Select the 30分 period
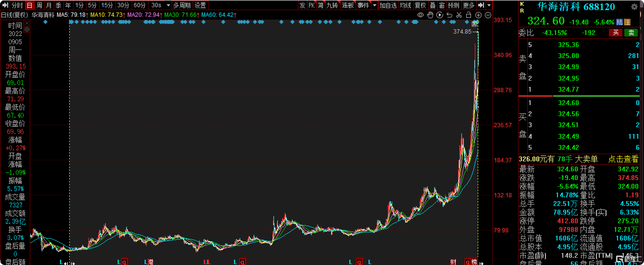The image size is (644, 265). point(123,5)
